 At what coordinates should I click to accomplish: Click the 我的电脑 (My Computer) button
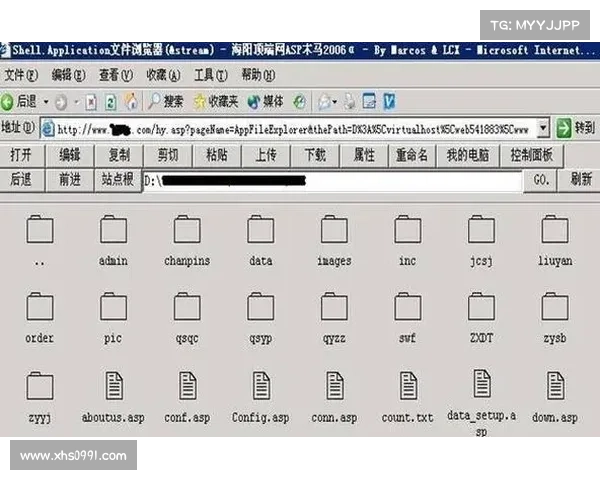[x=468, y=155]
